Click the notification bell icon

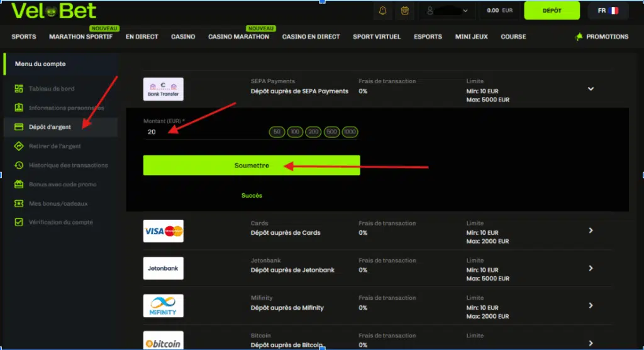(x=382, y=11)
